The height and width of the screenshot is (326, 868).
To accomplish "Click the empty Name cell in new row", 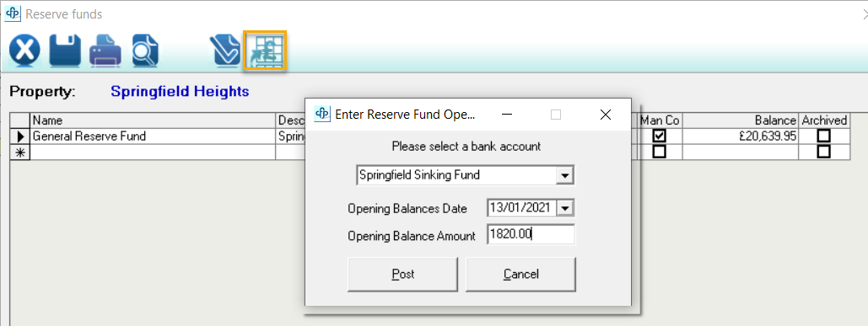I will [153, 152].
